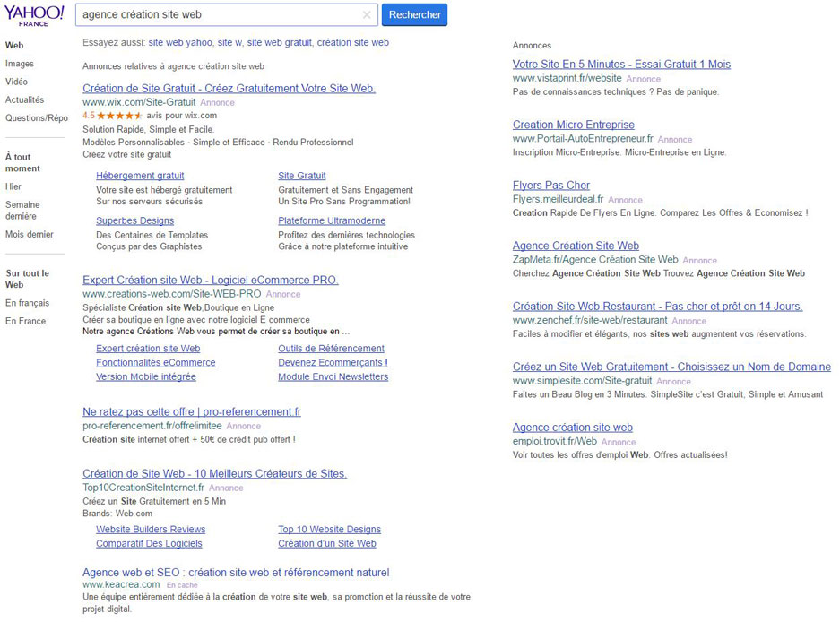
Task: Open 'Site Gratuit' sitelink
Action: click(x=301, y=176)
